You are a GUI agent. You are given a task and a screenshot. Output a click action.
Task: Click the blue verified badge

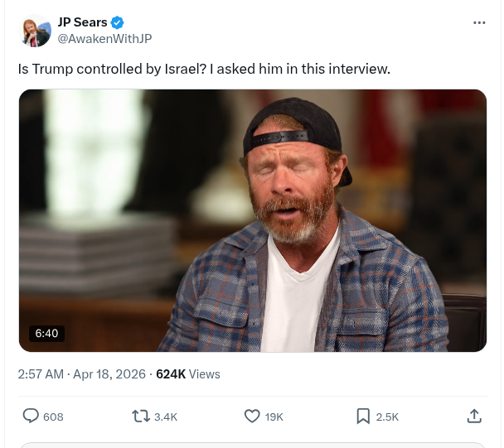click(x=119, y=22)
